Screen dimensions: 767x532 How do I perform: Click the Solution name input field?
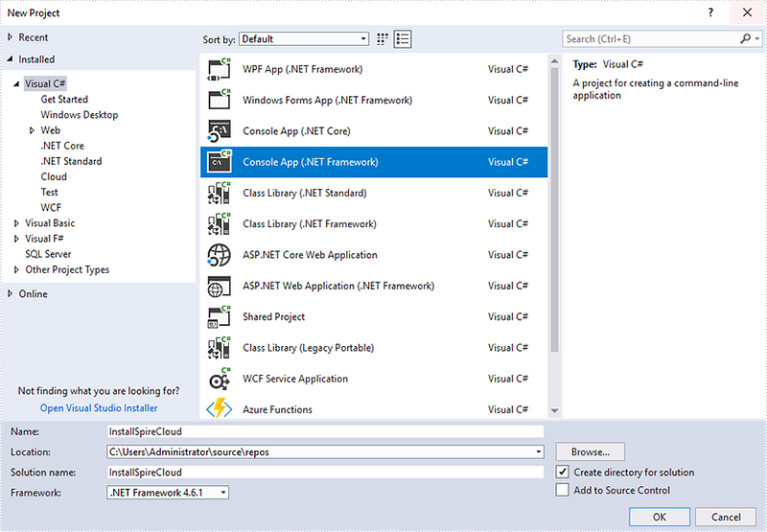(x=325, y=473)
